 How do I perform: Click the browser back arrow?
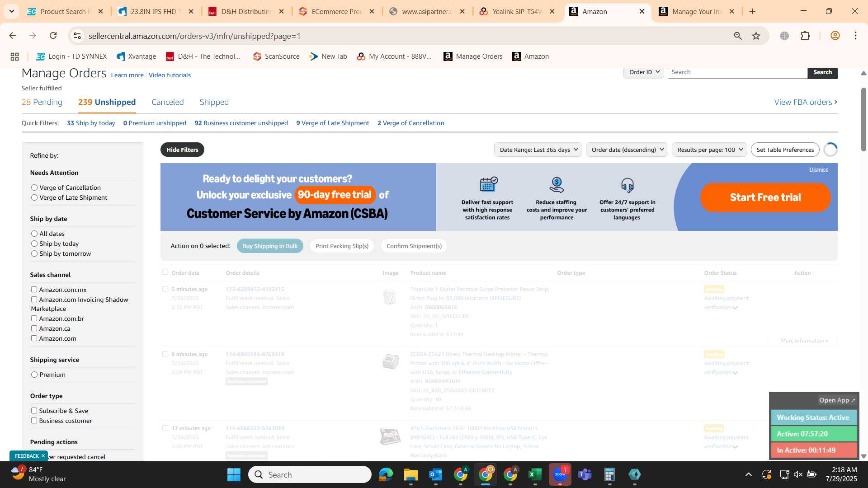(13, 36)
